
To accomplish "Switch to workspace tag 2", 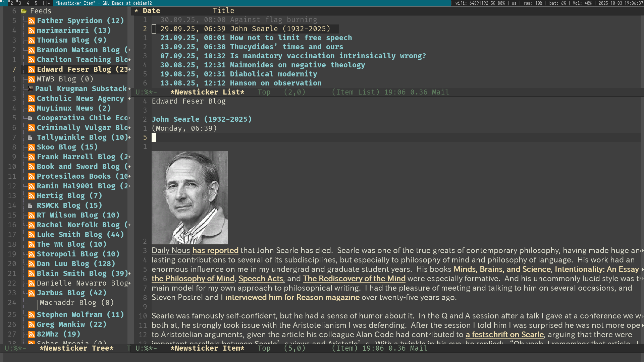I will 11,3.
